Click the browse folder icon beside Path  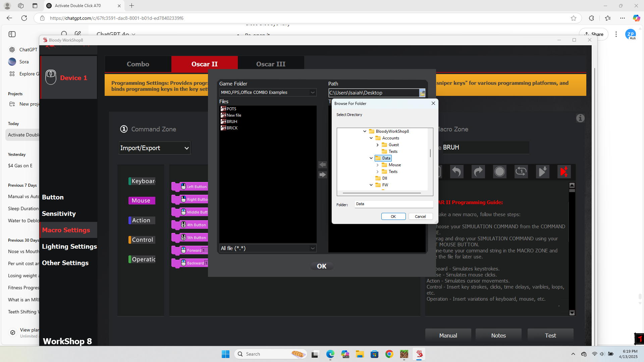click(422, 93)
